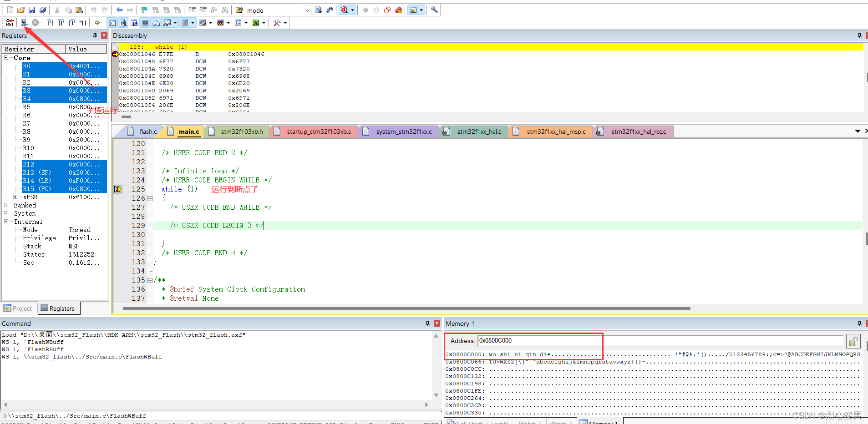This screenshot has width=868, height=424.
Task: Disable all breakpoints icon
Action: [x=387, y=10]
